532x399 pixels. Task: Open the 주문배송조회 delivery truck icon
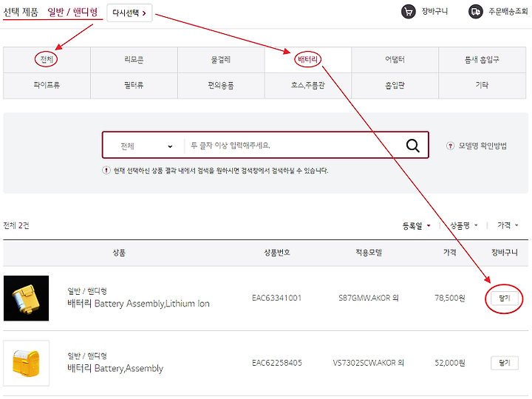coord(475,12)
